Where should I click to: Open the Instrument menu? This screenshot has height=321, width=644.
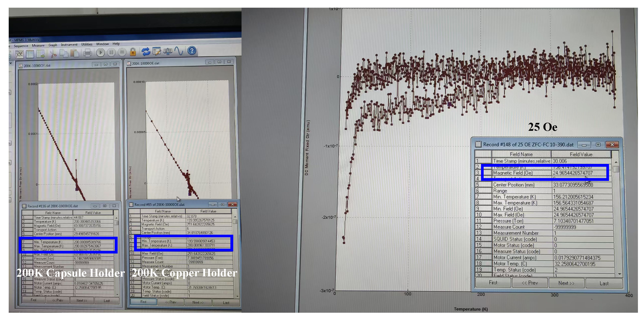pos(69,45)
